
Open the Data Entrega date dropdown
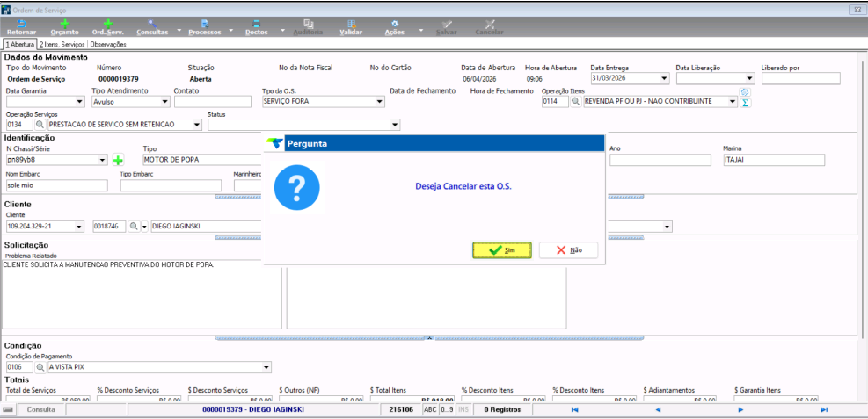coord(665,78)
